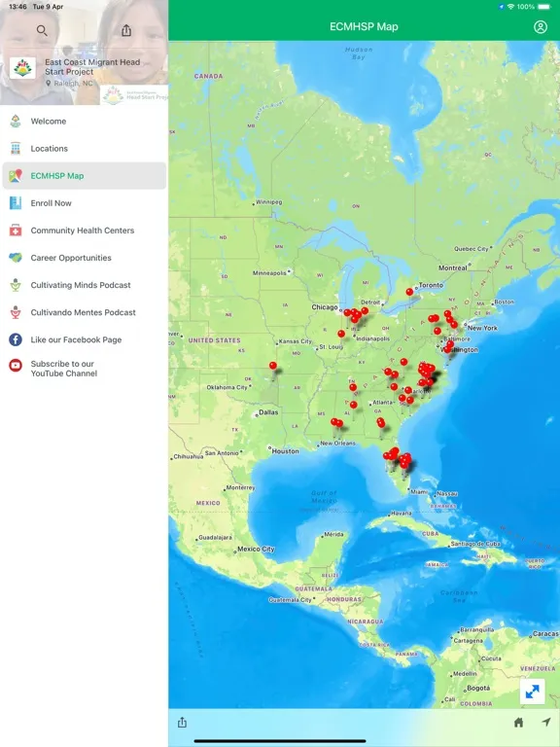Tap the lone red pin near Oklahoma
Screen dimensions: 560x747
pos(273,366)
